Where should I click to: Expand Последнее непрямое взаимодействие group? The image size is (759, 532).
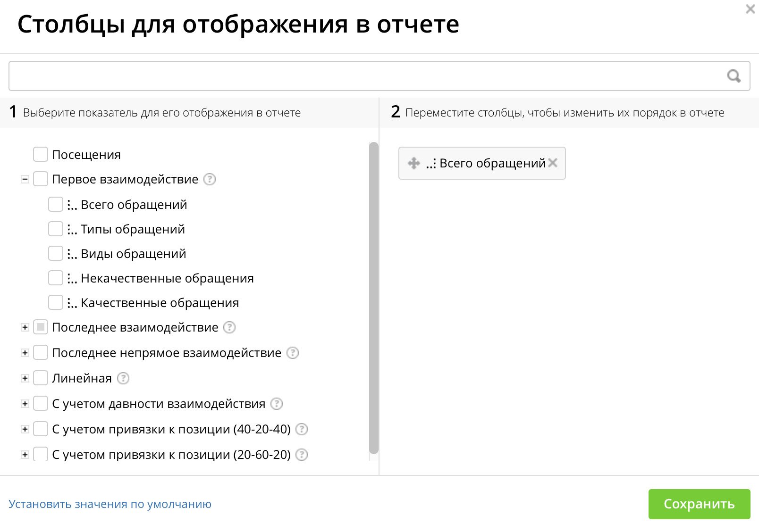(x=25, y=353)
